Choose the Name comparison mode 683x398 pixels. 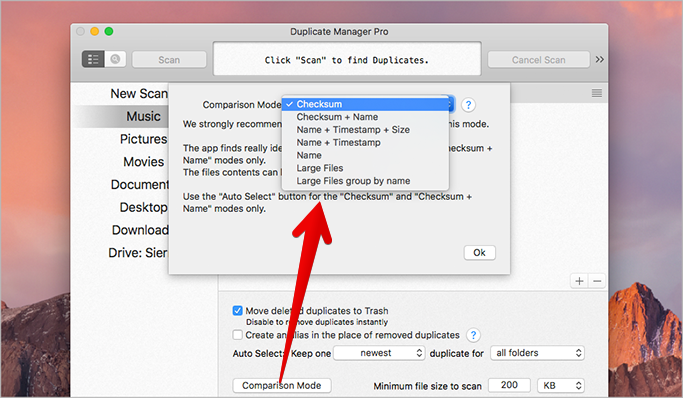tap(365, 155)
